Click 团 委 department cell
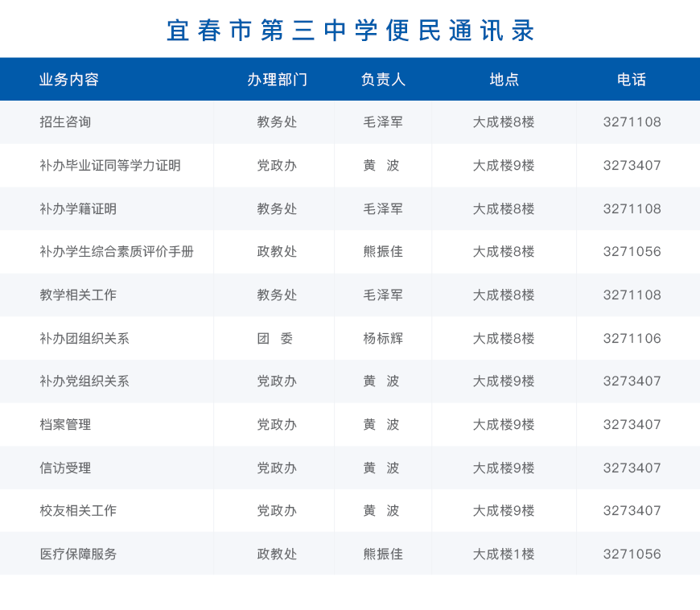Screen dimensions: 700x610 point(275,338)
